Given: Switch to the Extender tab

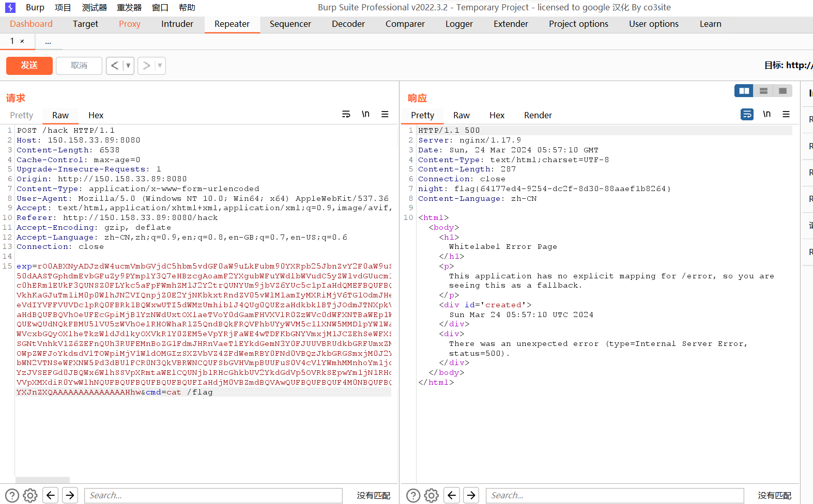Looking at the screenshot, I should [511, 24].
